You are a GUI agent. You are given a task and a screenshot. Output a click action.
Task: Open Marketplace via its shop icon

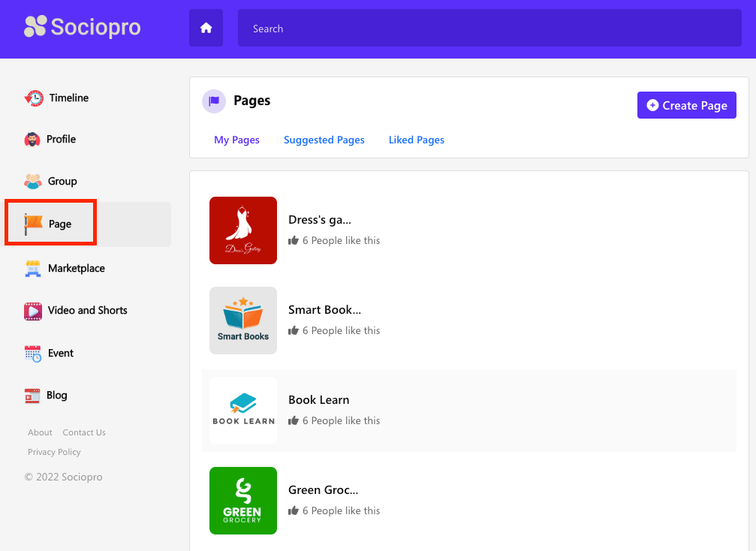tap(33, 269)
